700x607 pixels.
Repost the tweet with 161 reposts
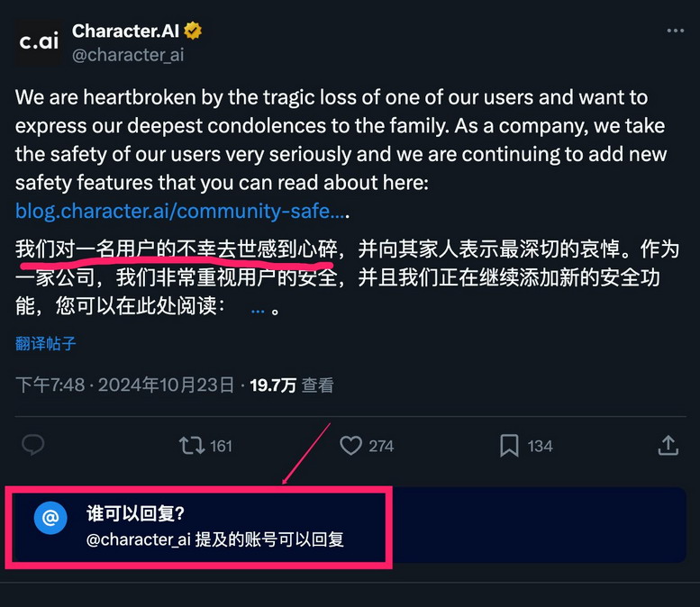(x=191, y=445)
